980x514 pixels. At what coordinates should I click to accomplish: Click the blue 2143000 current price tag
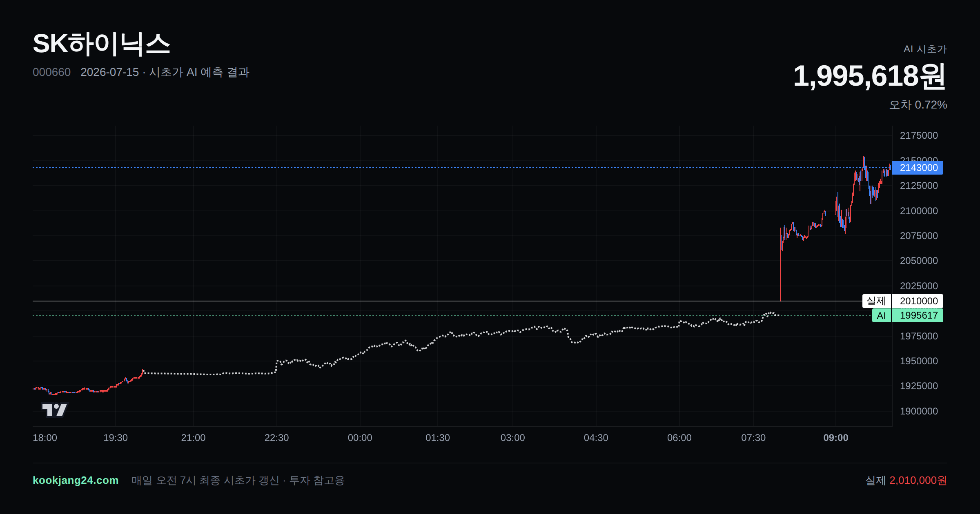click(918, 168)
